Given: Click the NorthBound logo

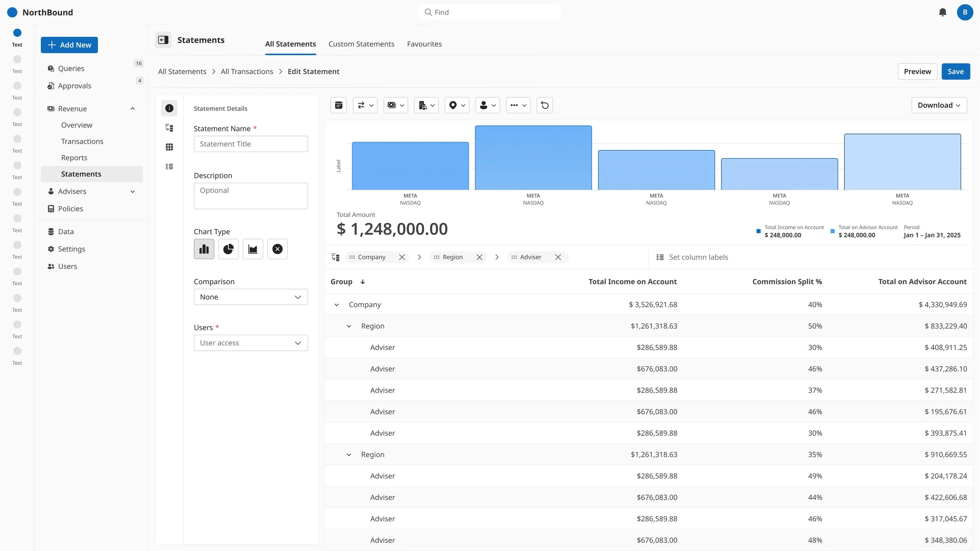Looking at the screenshot, I should (12, 12).
